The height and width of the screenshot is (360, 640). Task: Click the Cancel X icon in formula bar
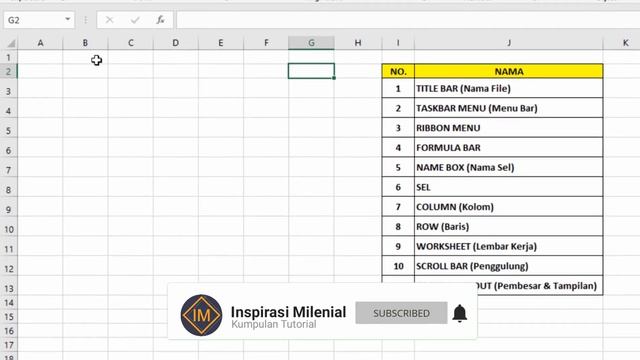109,20
